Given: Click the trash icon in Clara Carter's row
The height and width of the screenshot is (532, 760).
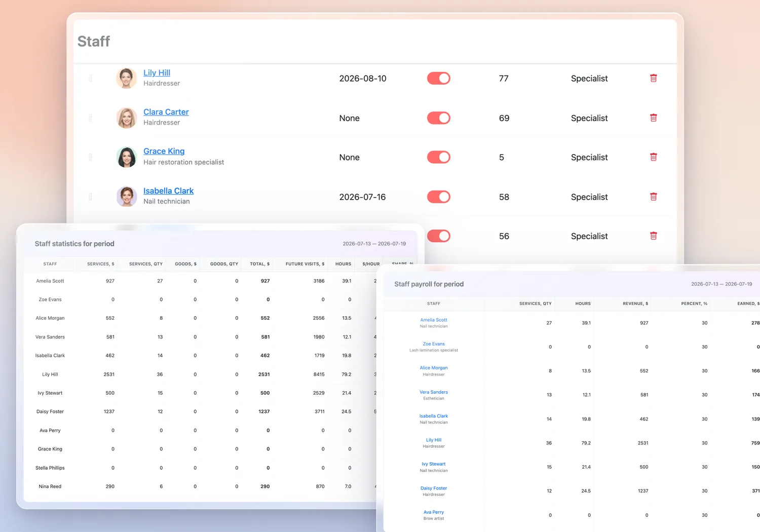Looking at the screenshot, I should point(654,118).
